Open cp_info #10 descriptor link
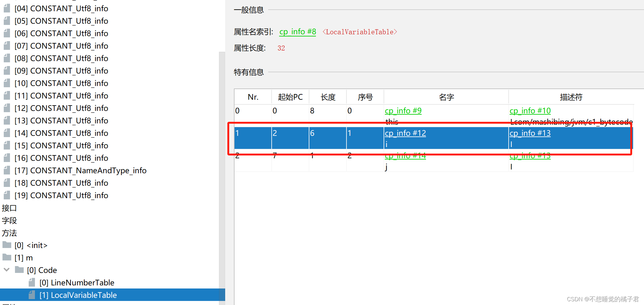 pos(530,111)
